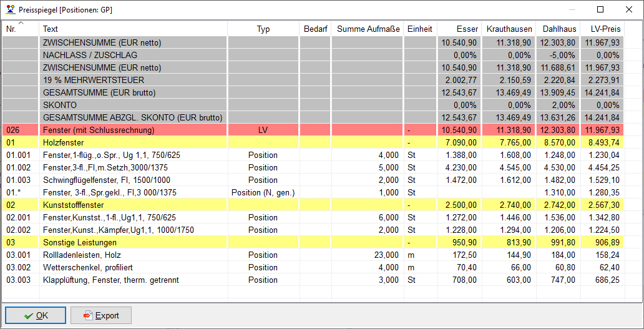This screenshot has height=329, width=644.
Task: Click the Summe Aufmaße column header
Action: [368, 29]
